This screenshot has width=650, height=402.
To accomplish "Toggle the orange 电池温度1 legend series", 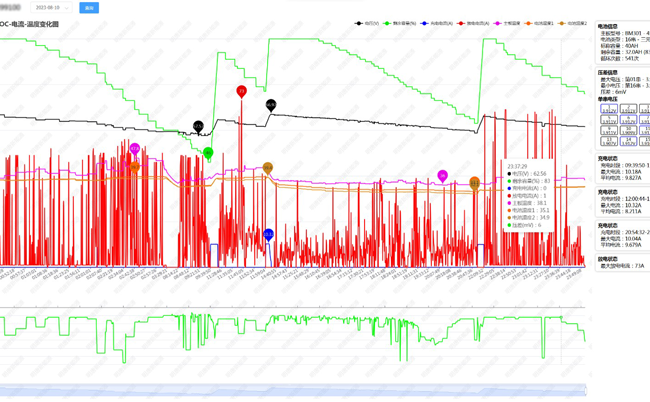I will tap(539, 24).
